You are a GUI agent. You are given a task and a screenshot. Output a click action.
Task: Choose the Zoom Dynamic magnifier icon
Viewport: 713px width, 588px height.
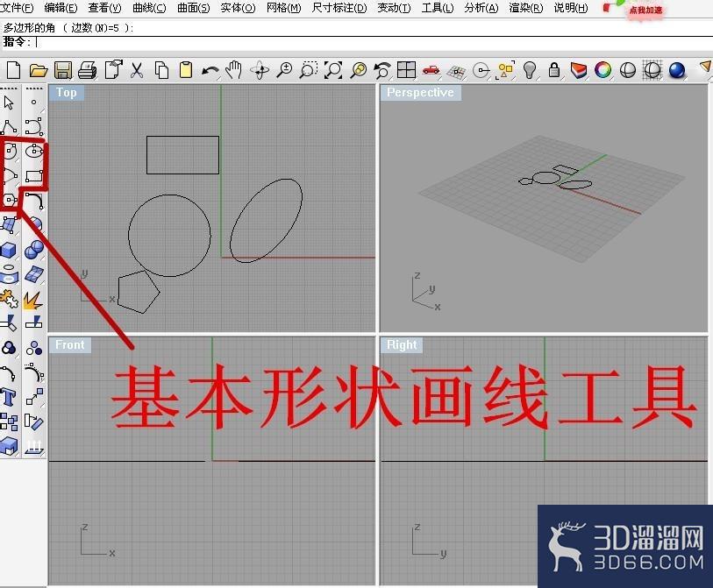(285, 70)
